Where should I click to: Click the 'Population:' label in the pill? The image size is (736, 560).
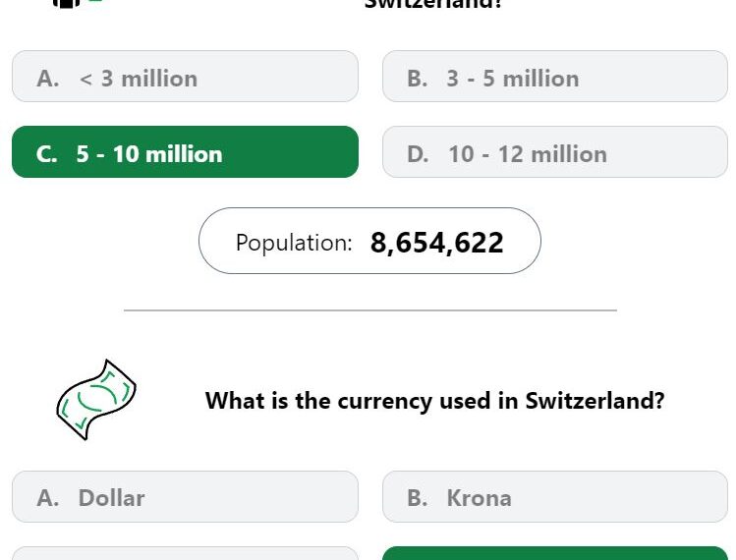click(x=294, y=243)
